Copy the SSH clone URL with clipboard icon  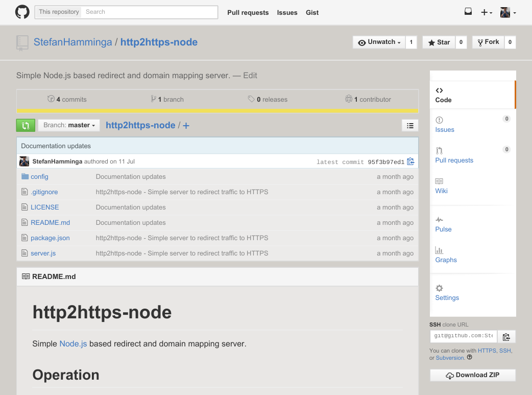click(x=506, y=336)
